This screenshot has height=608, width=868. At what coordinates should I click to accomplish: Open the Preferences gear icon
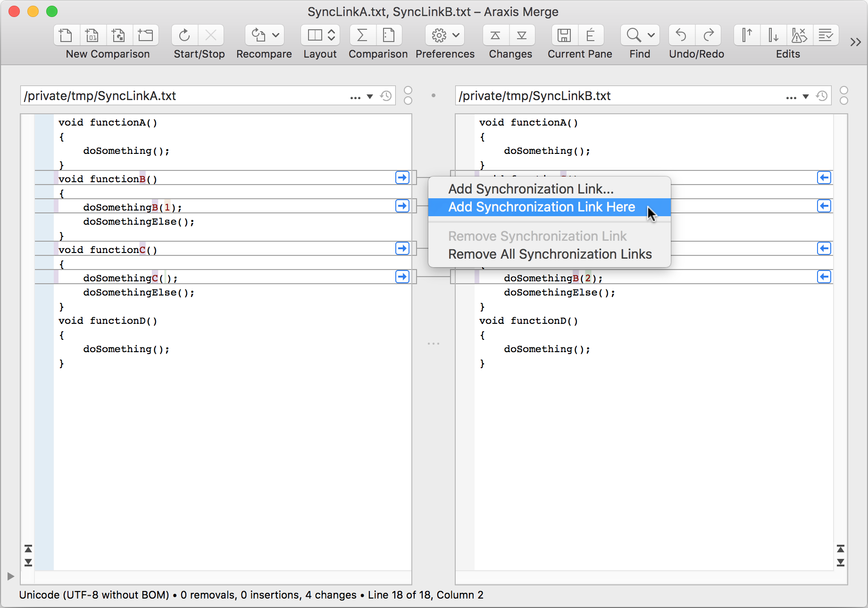coord(439,35)
